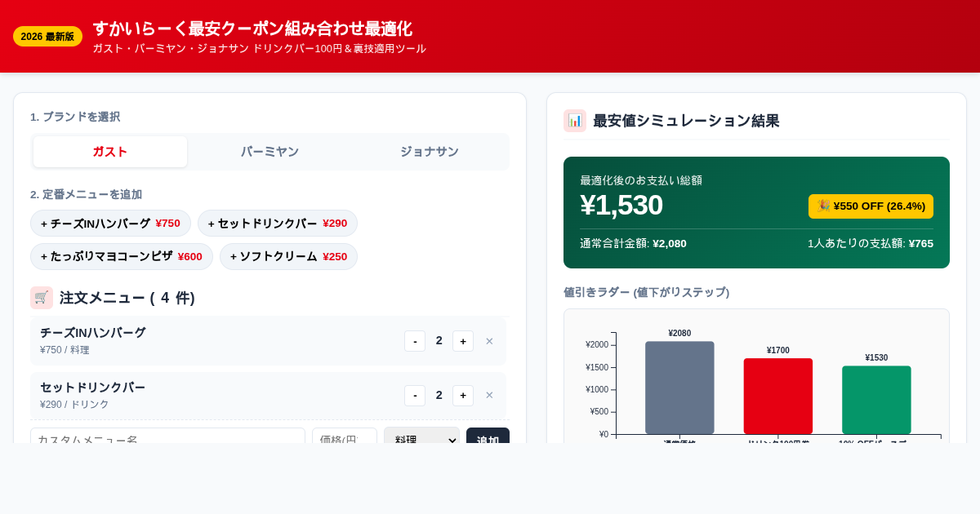This screenshot has width=980, height=514.
Task: Click the gray ¥2080 bar in chart
Action: pyautogui.click(x=679, y=388)
